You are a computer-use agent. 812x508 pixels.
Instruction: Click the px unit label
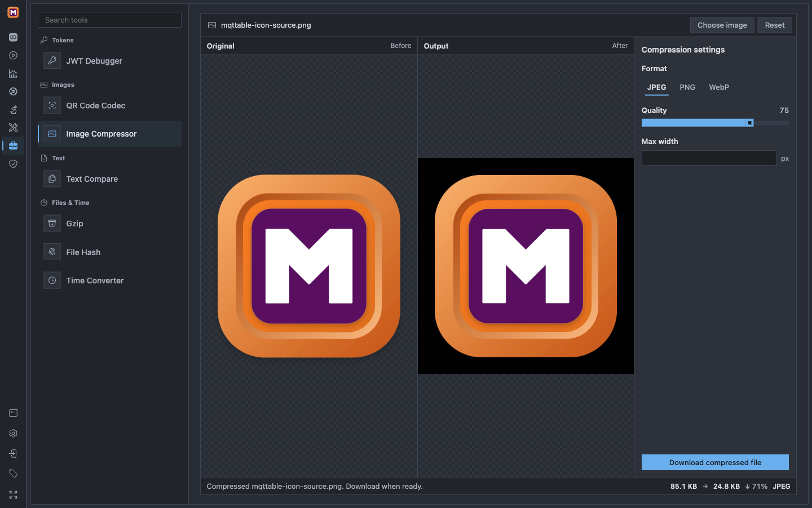(785, 159)
